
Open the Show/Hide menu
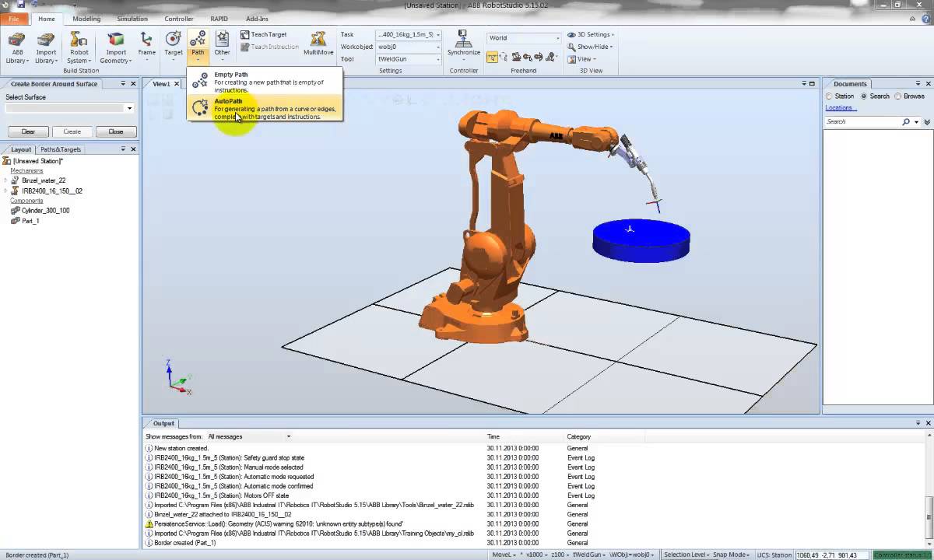590,47
